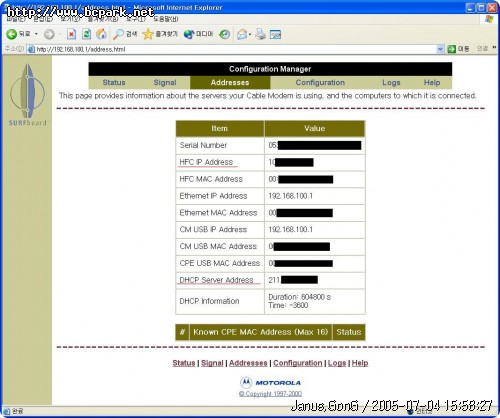Image resolution: width=500 pixels, height=418 pixels.
Task: Open the Mail envelope icon
Action: point(242,34)
